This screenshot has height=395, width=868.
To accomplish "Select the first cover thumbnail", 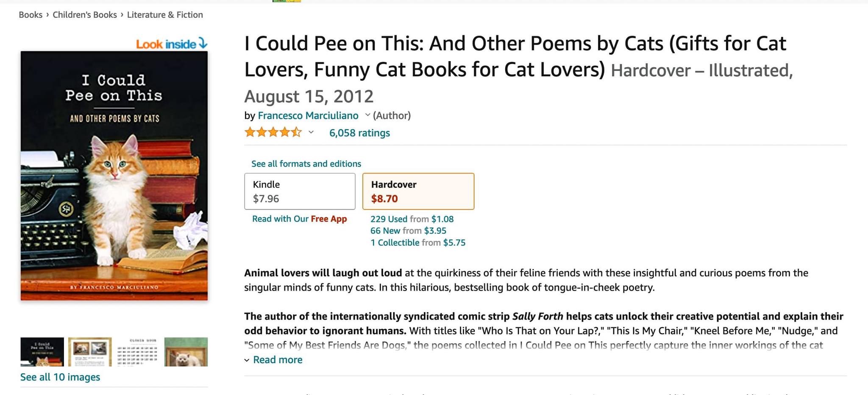I will (x=42, y=352).
